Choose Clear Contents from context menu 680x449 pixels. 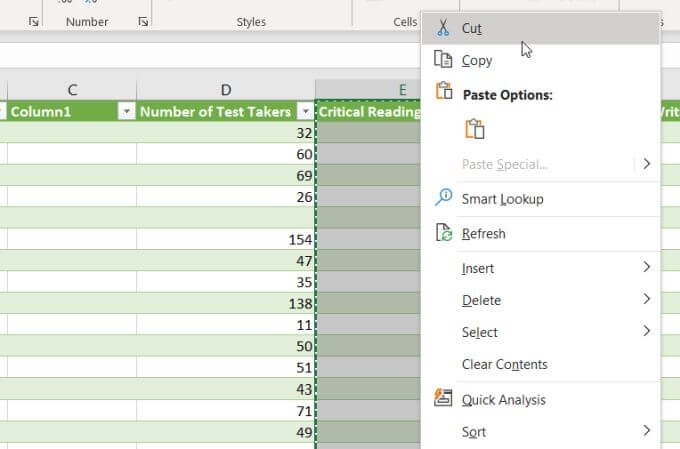click(x=504, y=364)
